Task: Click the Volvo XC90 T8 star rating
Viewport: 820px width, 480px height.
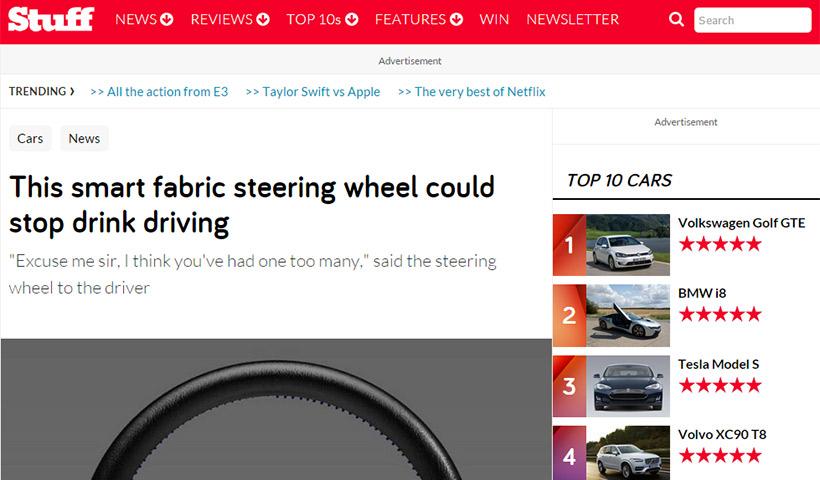Action: tap(720, 455)
